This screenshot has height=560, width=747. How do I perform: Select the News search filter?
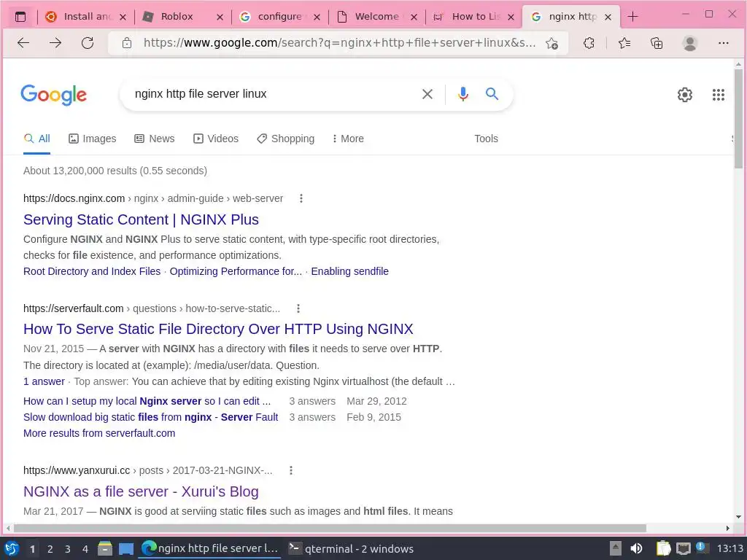coord(155,139)
